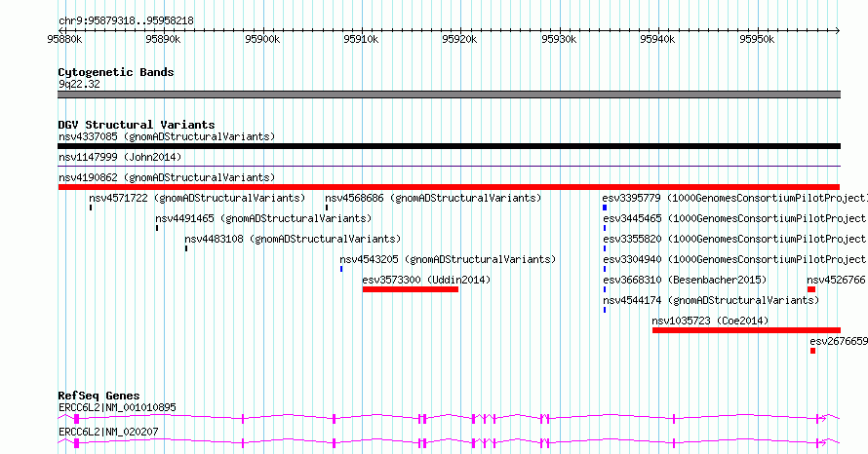Select the Cytogenetic Bands track title
The image size is (868, 454).
coord(116,72)
